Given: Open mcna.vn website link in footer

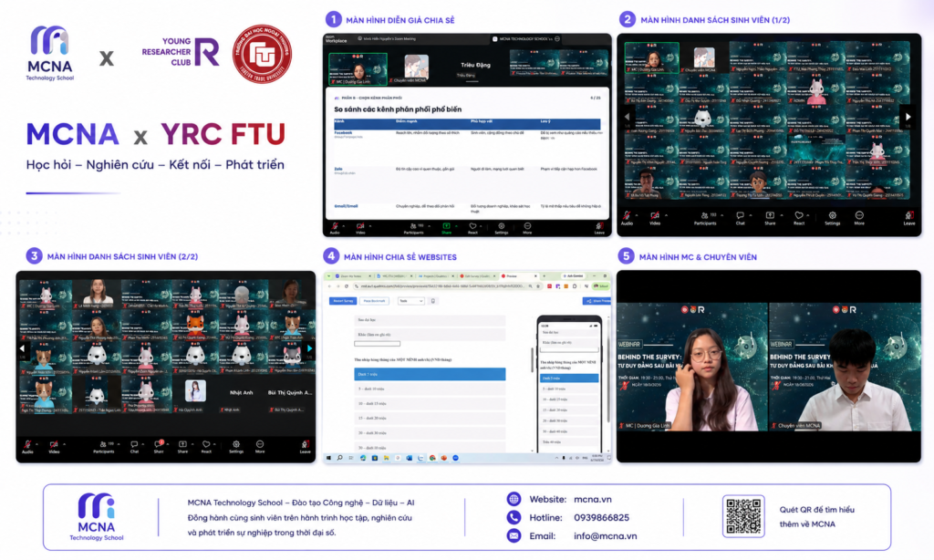Looking at the screenshot, I should point(593,499).
